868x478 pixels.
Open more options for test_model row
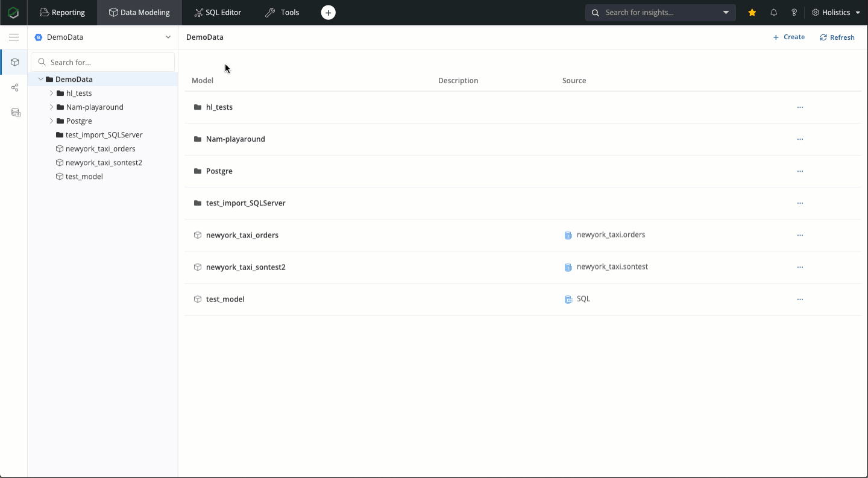(800, 300)
